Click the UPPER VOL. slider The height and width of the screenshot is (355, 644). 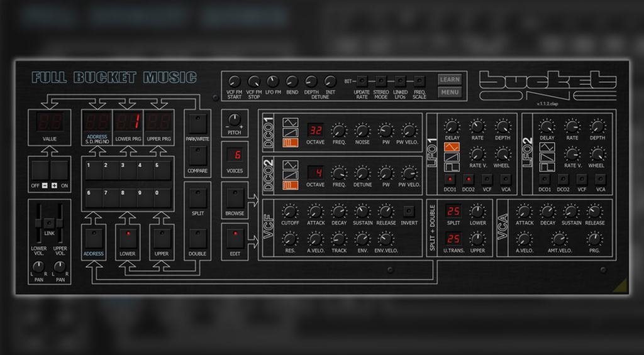click(x=60, y=223)
